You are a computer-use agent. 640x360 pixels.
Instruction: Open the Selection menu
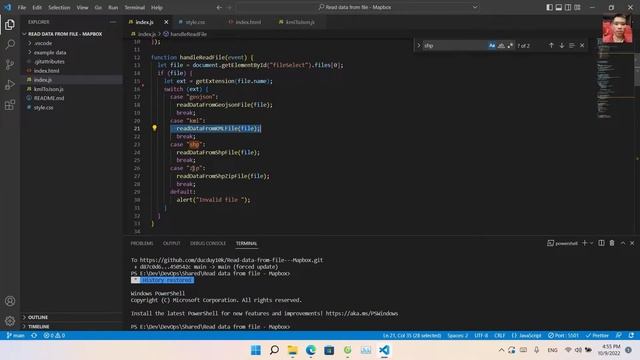coord(59,7)
